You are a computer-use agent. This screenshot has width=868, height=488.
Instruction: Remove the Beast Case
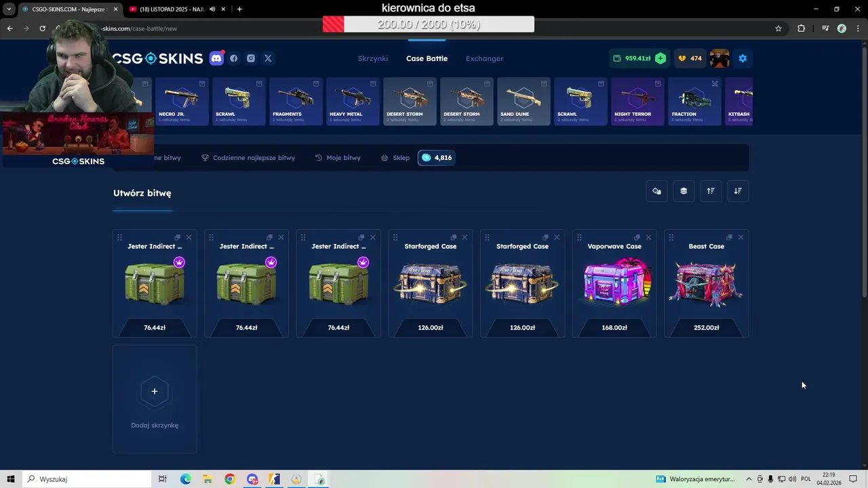pyautogui.click(x=741, y=237)
